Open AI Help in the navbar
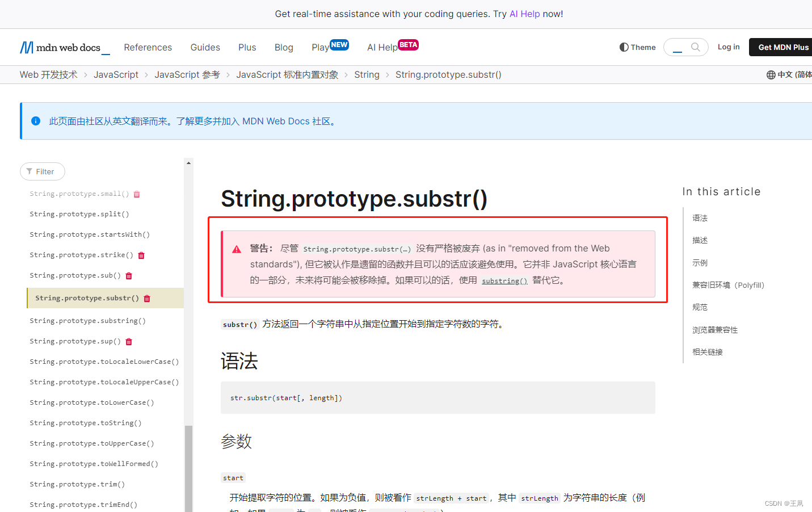Image resolution: width=812 pixels, height=512 pixels. [392, 47]
